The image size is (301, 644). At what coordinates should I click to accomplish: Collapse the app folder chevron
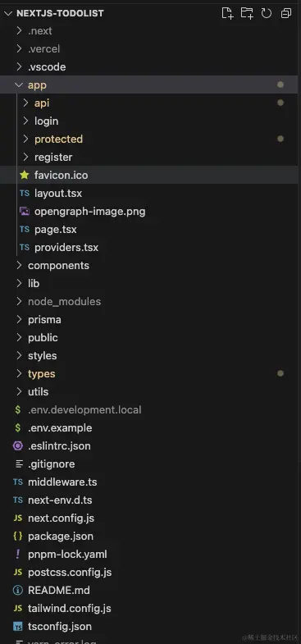pos(19,84)
